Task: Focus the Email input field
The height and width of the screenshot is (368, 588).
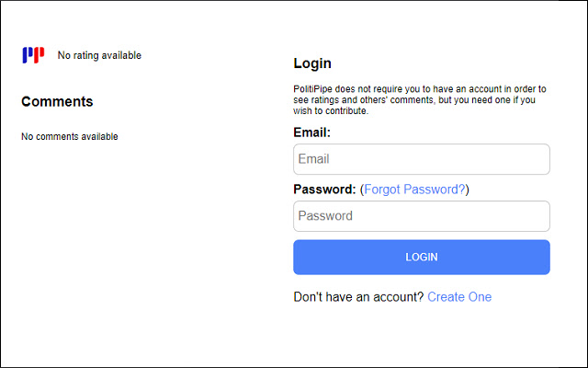Action: tap(421, 159)
